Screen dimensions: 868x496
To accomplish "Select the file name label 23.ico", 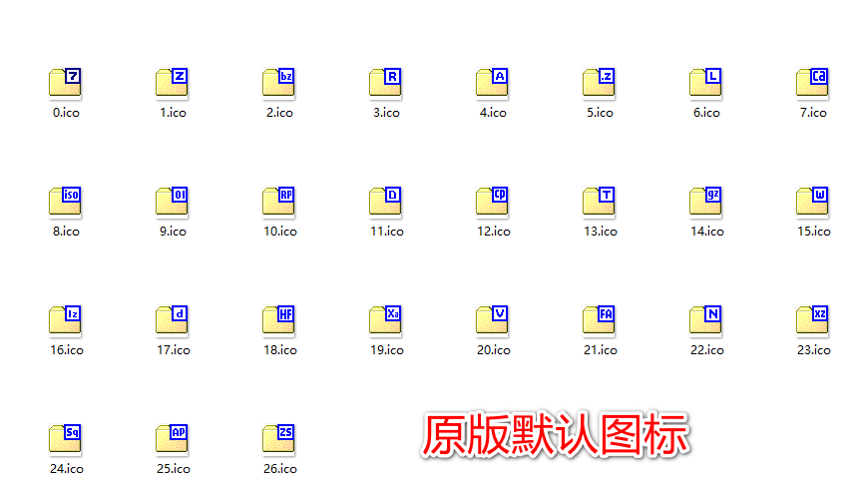I will click(814, 350).
